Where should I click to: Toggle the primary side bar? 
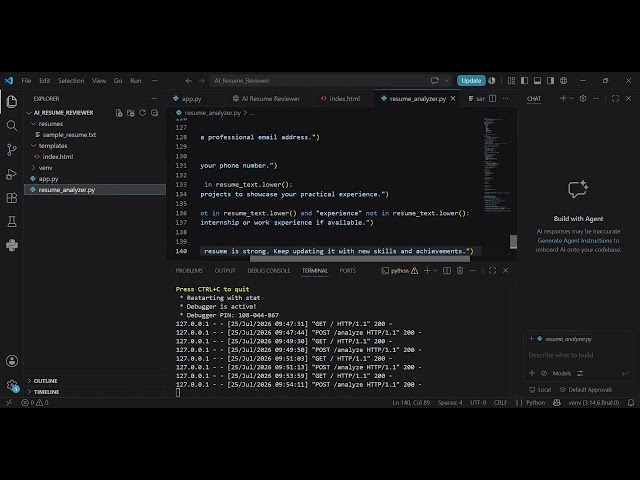point(524,81)
